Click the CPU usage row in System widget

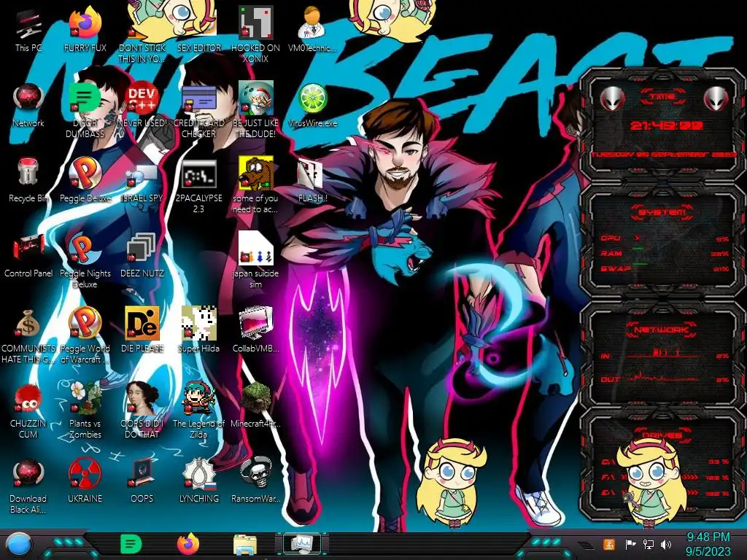[665, 238]
